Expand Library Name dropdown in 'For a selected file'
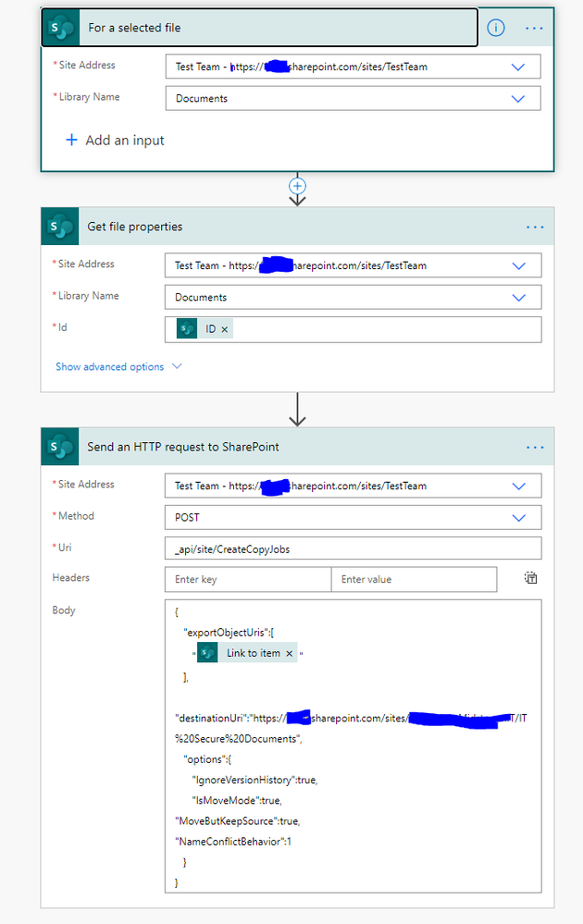583x924 pixels. click(x=517, y=98)
